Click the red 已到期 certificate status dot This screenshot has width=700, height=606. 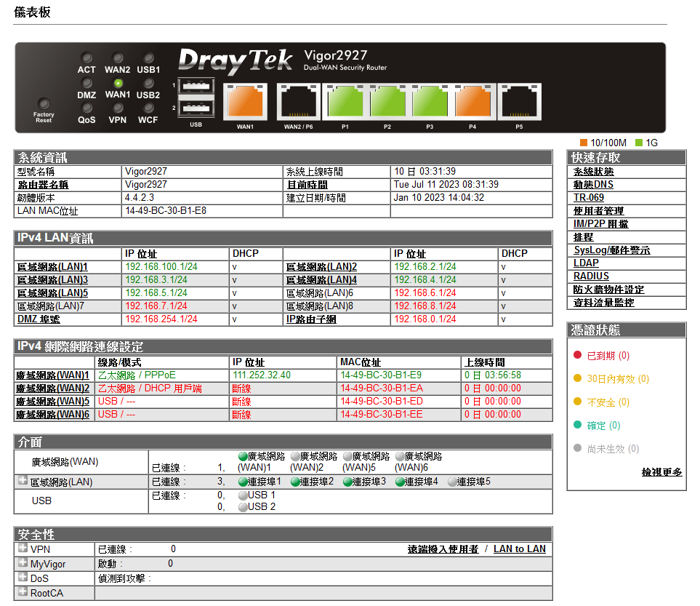pyautogui.click(x=578, y=356)
